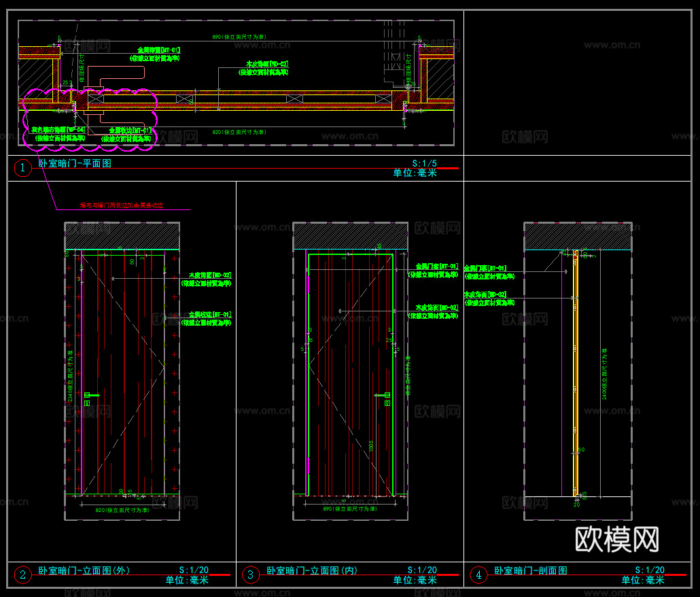Screen dimensions: 700x597
Task: Select the title text 卧室暗门-立面图(内)
Action: pyautogui.click(x=312, y=570)
